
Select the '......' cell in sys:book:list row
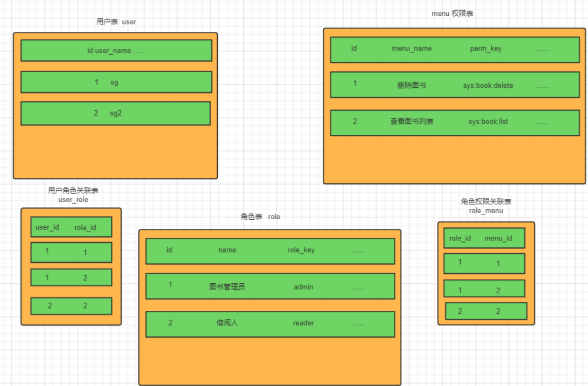543,123
